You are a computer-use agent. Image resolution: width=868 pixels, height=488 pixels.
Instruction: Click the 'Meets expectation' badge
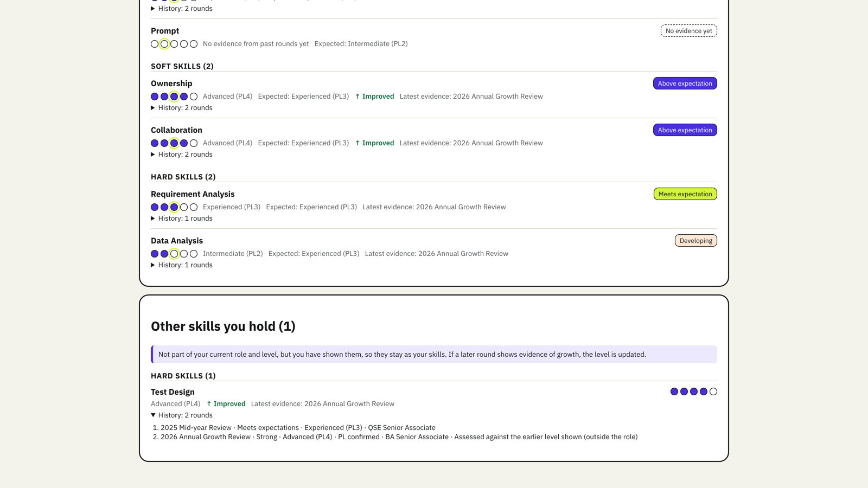pyautogui.click(x=685, y=194)
